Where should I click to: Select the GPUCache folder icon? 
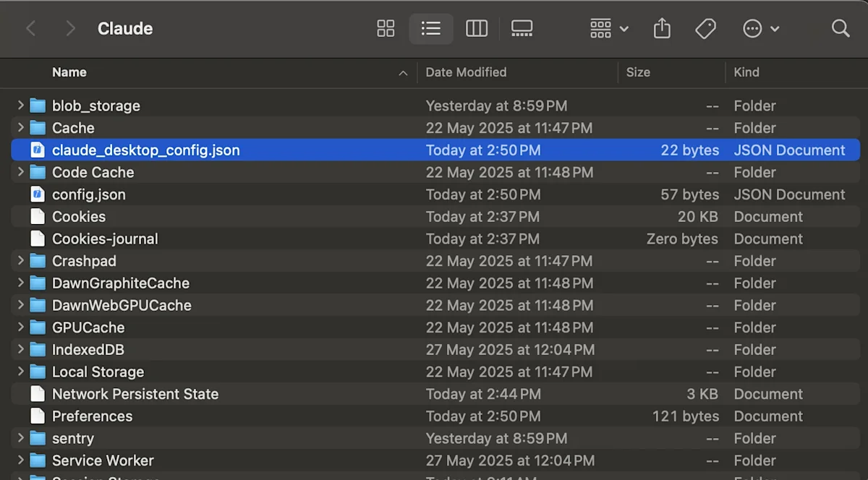pos(38,327)
